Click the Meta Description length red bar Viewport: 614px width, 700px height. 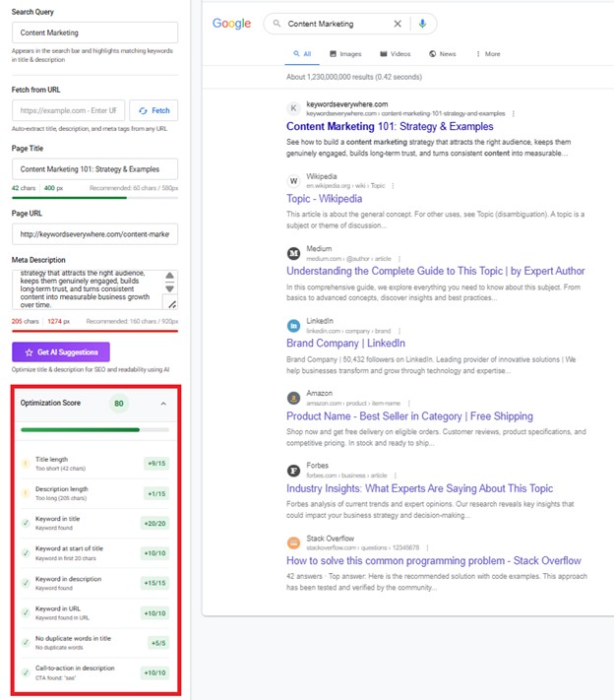pyautogui.click(x=94, y=331)
